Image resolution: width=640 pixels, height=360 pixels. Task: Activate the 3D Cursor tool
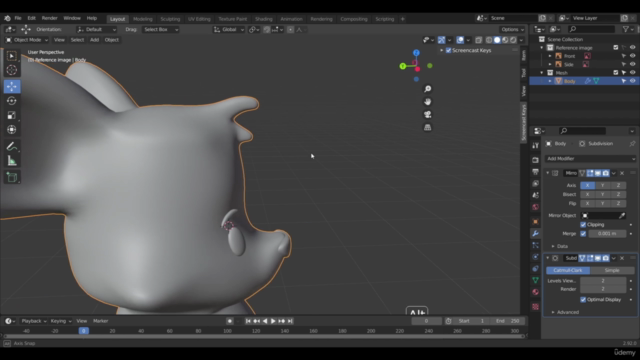[11, 70]
